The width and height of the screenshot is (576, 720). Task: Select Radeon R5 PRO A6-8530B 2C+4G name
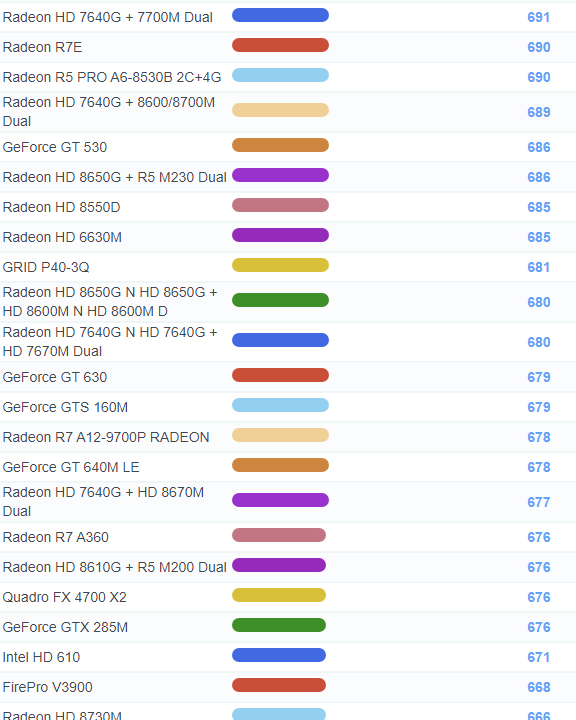tap(112, 77)
